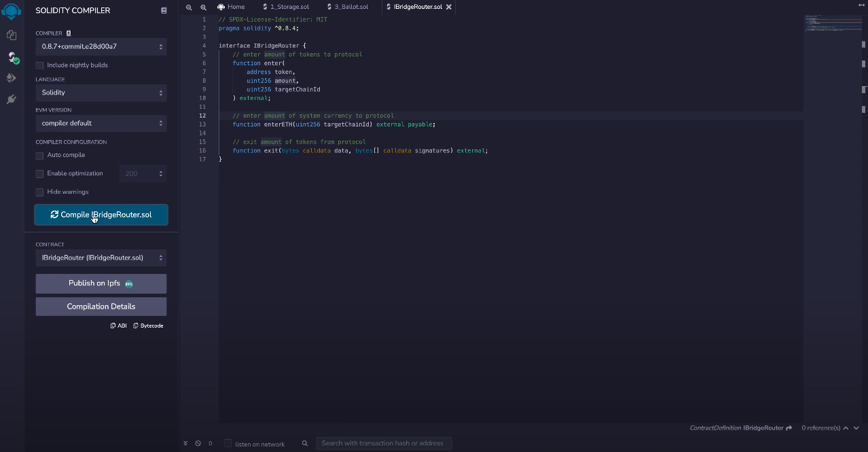Copy Bytecode to clipboard
This screenshot has height=452, width=868.
148,326
